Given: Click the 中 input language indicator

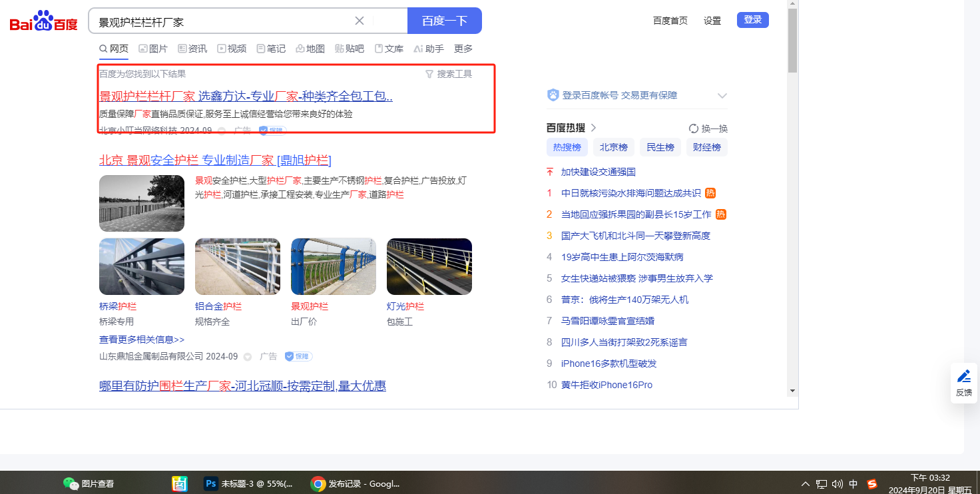Looking at the screenshot, I should click(x=854, y=484).
